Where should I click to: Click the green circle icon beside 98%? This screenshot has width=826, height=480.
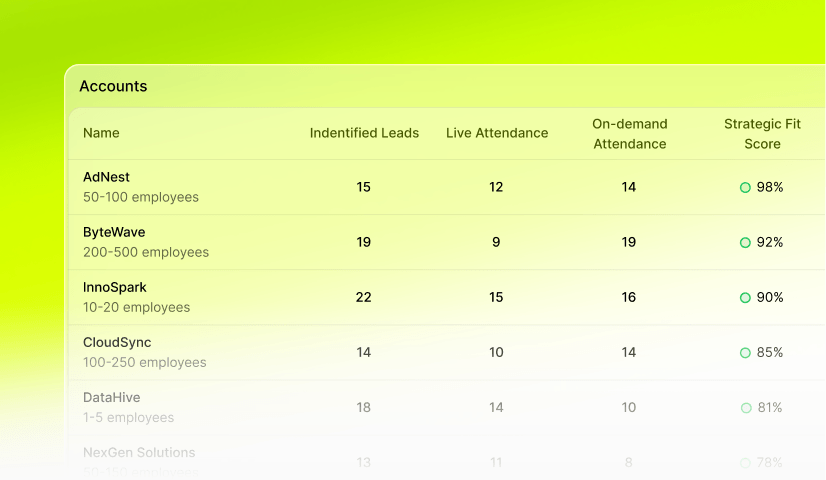[745, 187]
